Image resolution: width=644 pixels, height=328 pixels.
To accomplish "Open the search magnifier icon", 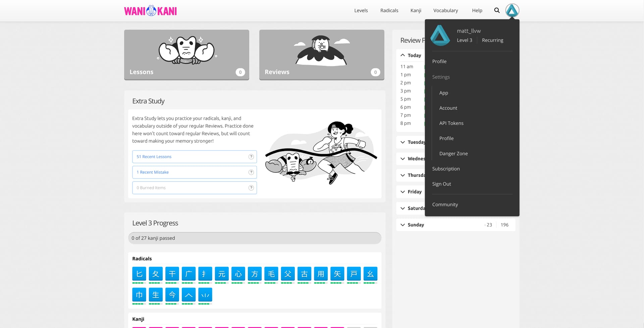I will 497,10.
